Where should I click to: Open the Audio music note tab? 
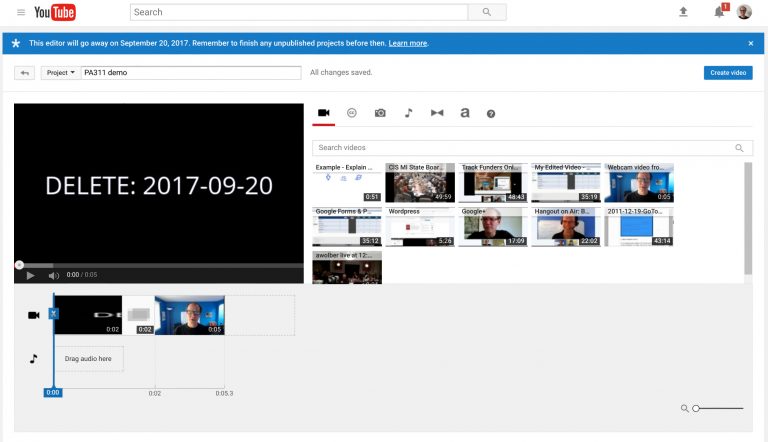[408, 113]
